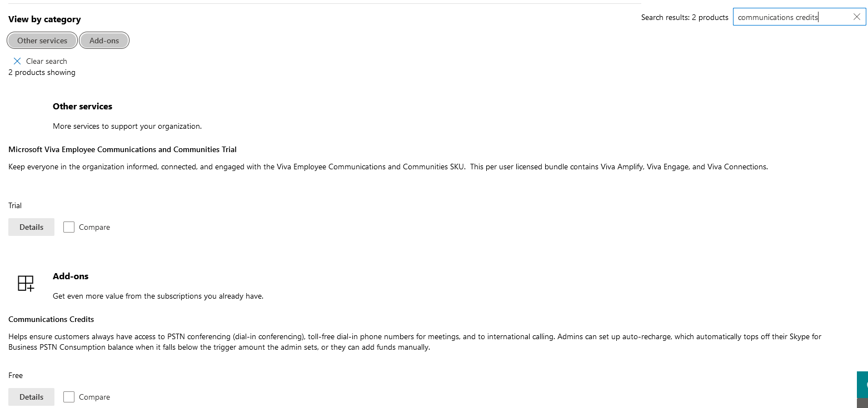Viewport: 868px width, 408px height.
Task: Click the Search results: 2 products label
Action: click(x=685, y=17)
